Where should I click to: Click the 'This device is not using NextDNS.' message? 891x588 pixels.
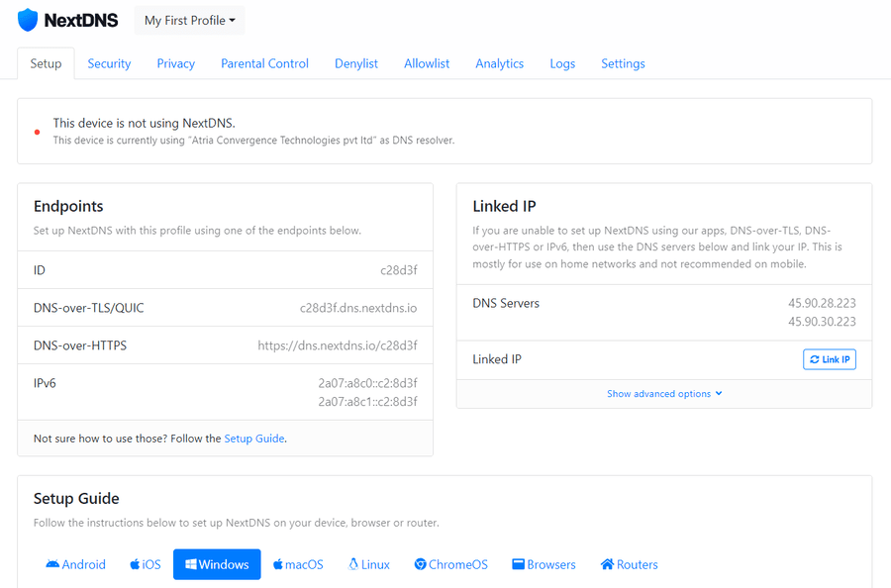[145, 124]
